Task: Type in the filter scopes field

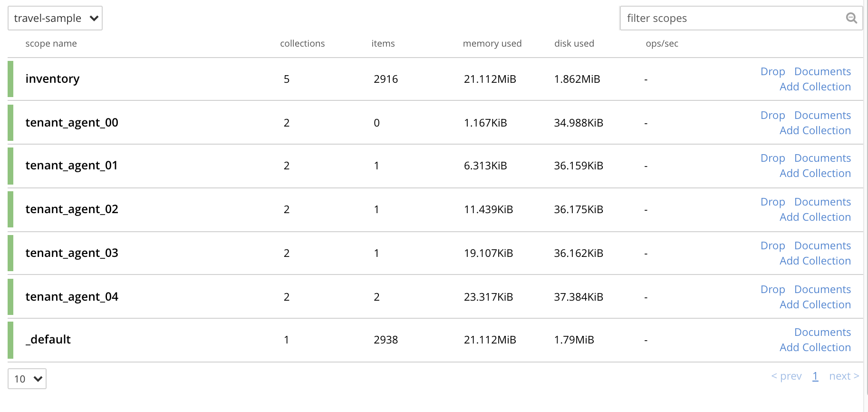Action: tap(732, 18)
